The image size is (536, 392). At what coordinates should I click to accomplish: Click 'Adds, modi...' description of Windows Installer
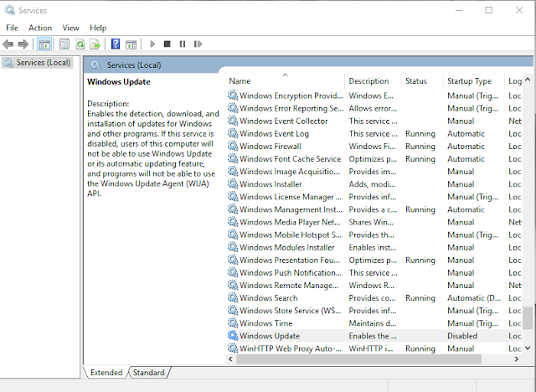372,184
